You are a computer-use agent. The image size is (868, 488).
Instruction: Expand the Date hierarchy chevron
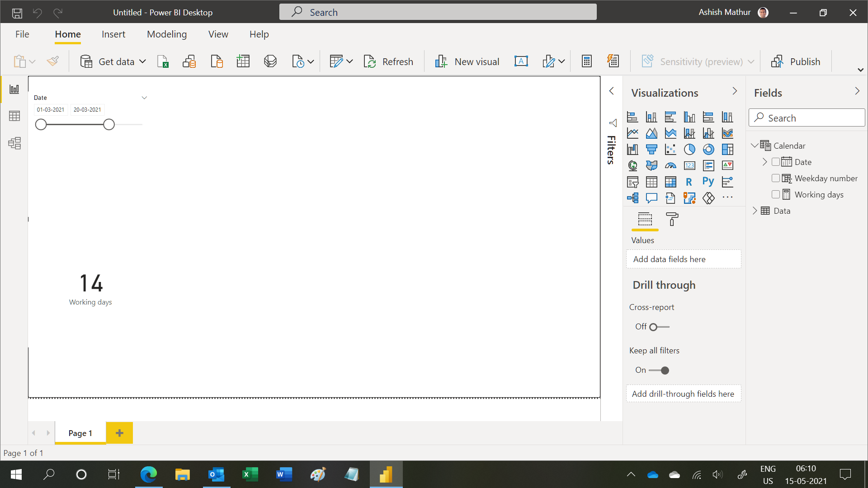(x=765, y=162)
